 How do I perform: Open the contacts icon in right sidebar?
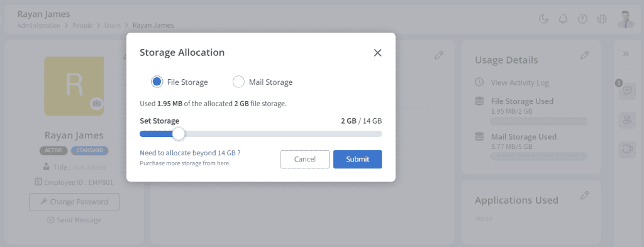click(627, 120)
